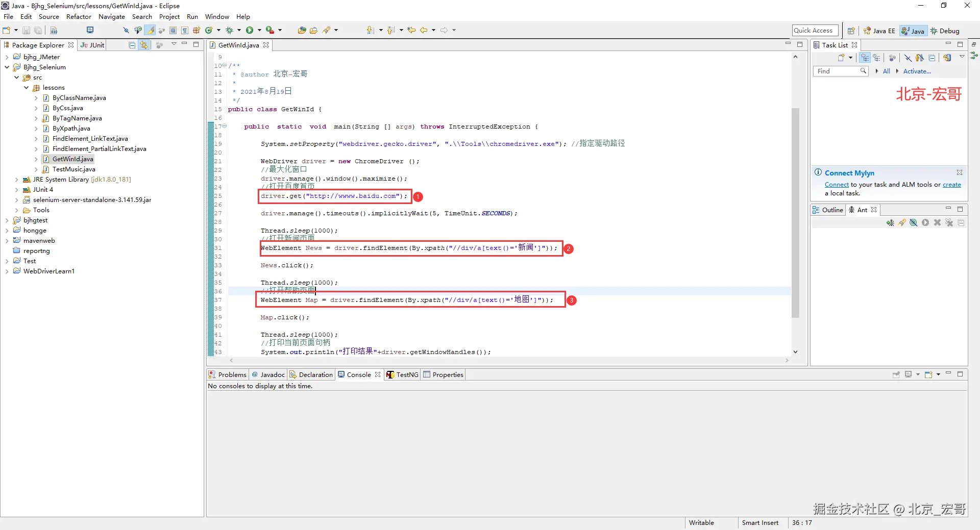This screenshot has width=980, height=530.
Task: Click Collapse All in Package Explorer
Action: (x=132, y=45)
